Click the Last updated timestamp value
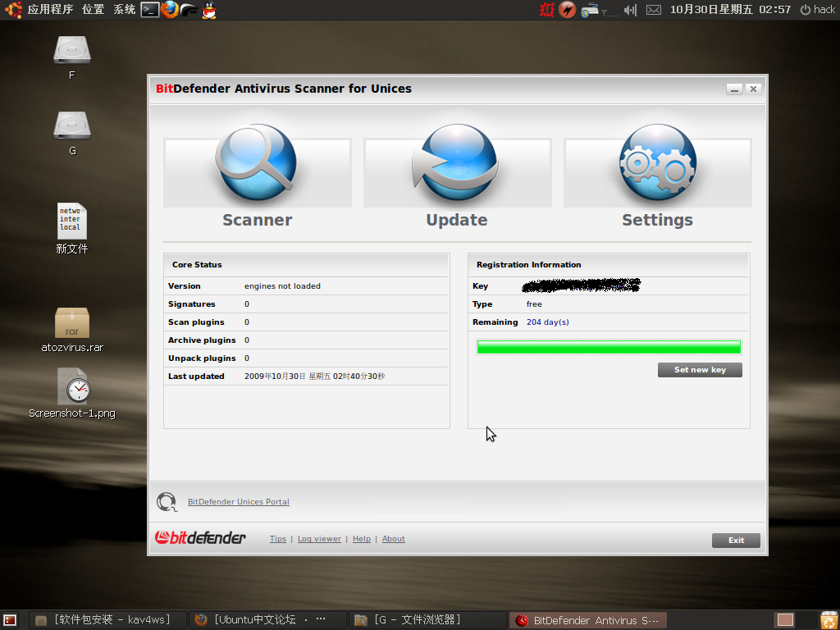The height and width of the screenshot is (630, 840). click(x=314, y=376)
